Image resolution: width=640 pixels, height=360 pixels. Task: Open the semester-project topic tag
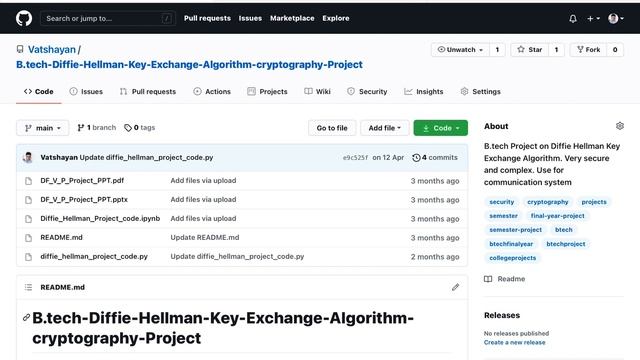tap(516, 230)
